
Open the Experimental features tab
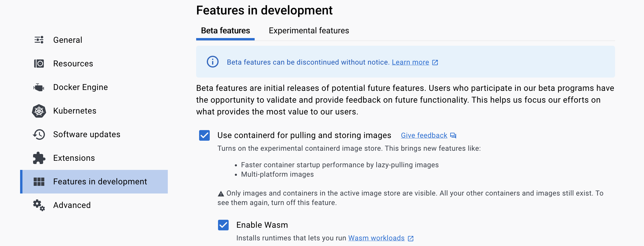pos(309,31)
